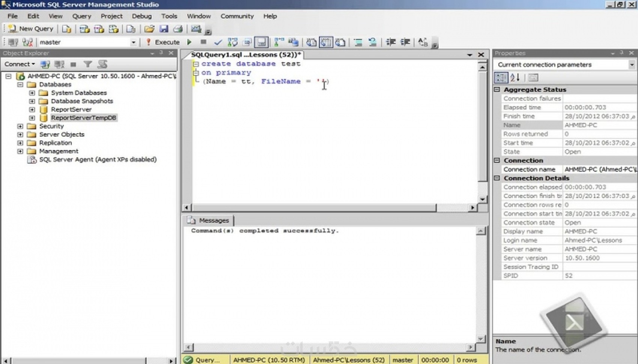Collapse the Aggregate Status section
Screen dimensions: 638x364
(x=497, y=90)
